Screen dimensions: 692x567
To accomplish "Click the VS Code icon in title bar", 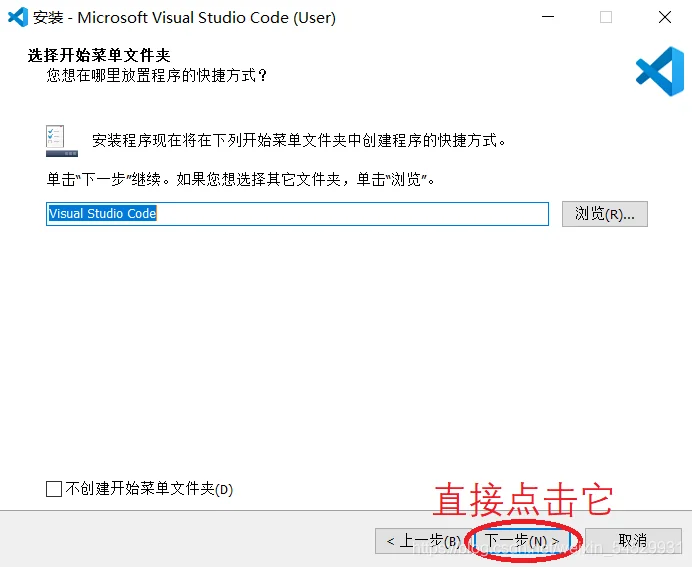I will [x=18, y=18].
